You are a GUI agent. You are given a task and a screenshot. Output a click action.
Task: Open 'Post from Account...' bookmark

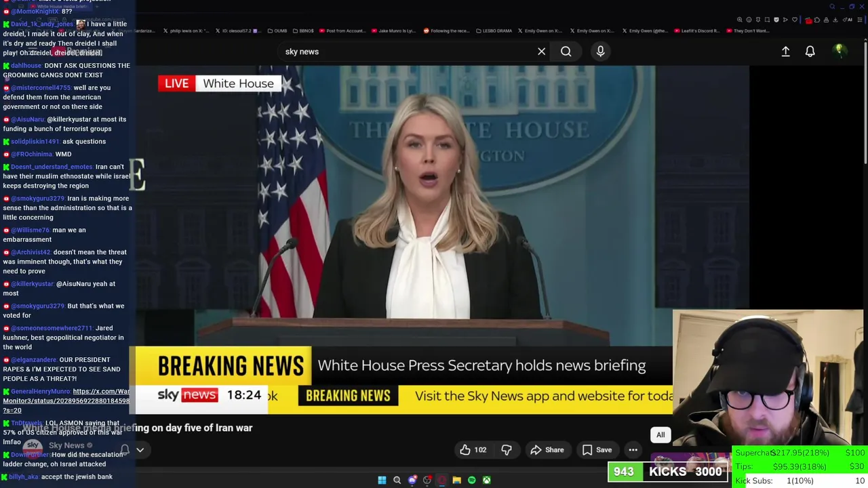coord(341,30)
